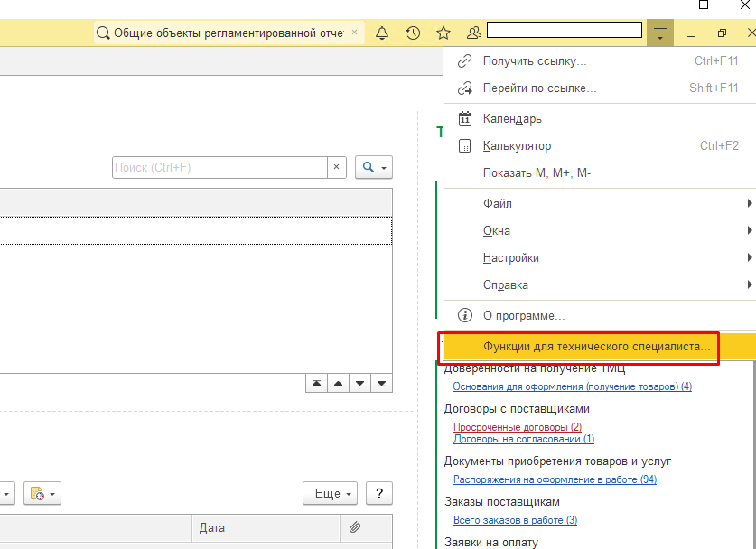Select Перейти по ссылке... menu item
The image size is (756, 549).
pyautogui.click(x=600, y=88)
